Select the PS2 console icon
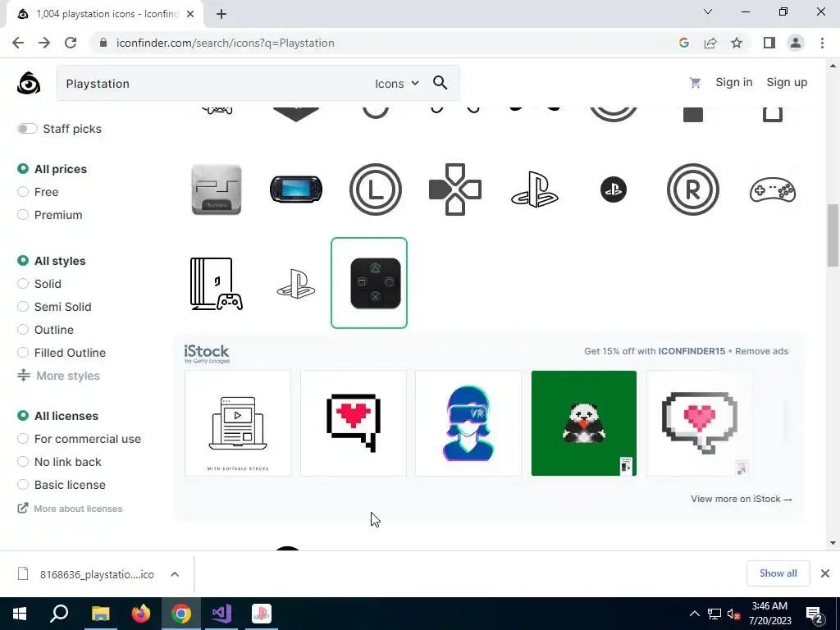840x630 pixels. pyautogui.click(x=217, y=189)
